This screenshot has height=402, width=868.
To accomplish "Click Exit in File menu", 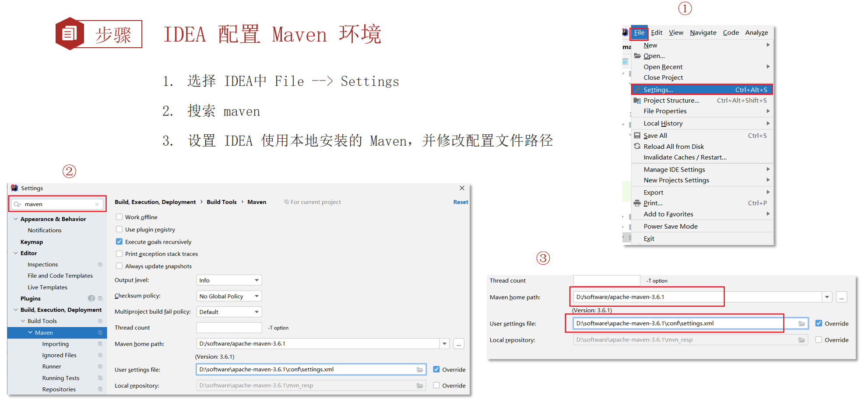I will (x=702, y=239).
